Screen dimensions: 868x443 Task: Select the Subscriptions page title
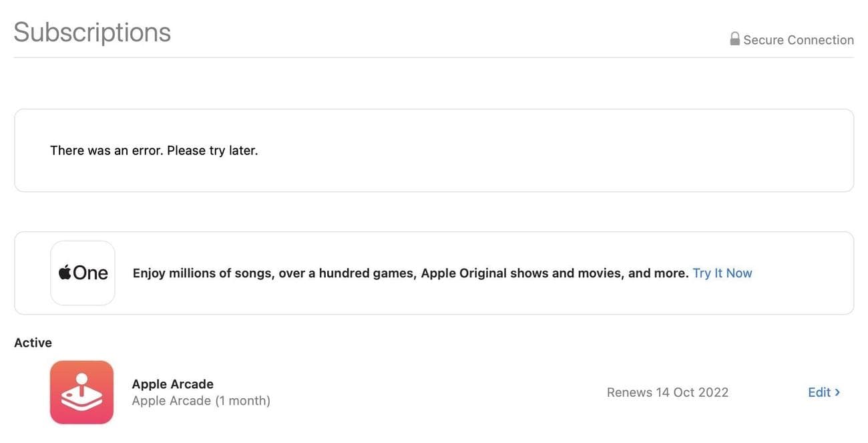tap(91, 31)
